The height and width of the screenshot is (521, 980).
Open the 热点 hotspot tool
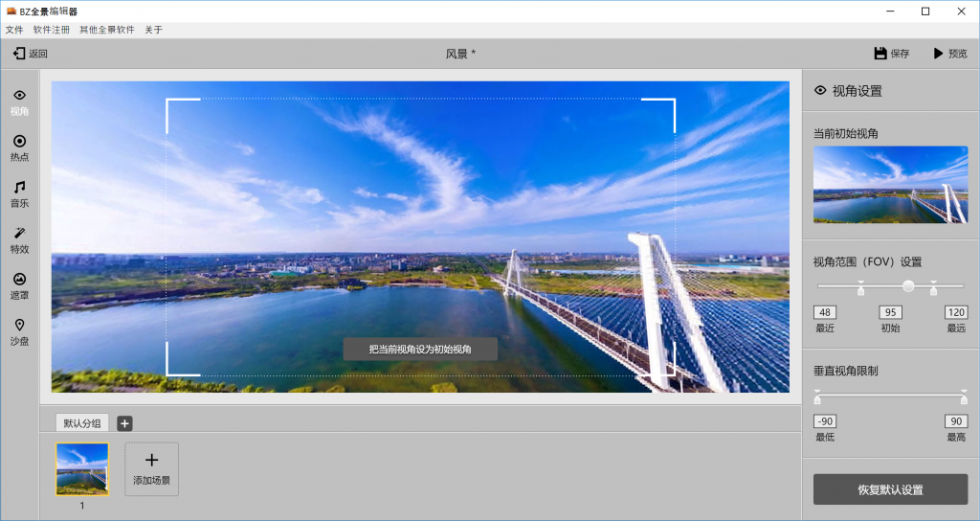(x=19, y=142)
